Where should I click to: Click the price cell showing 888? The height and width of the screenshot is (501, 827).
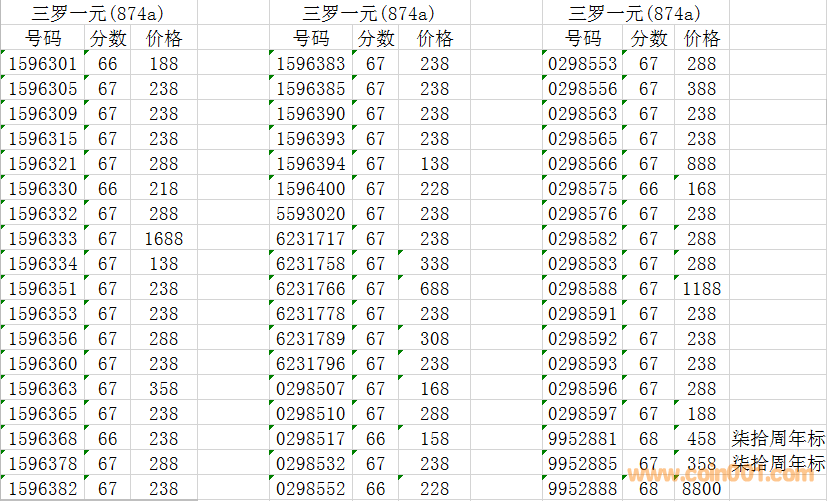point(701,164)
